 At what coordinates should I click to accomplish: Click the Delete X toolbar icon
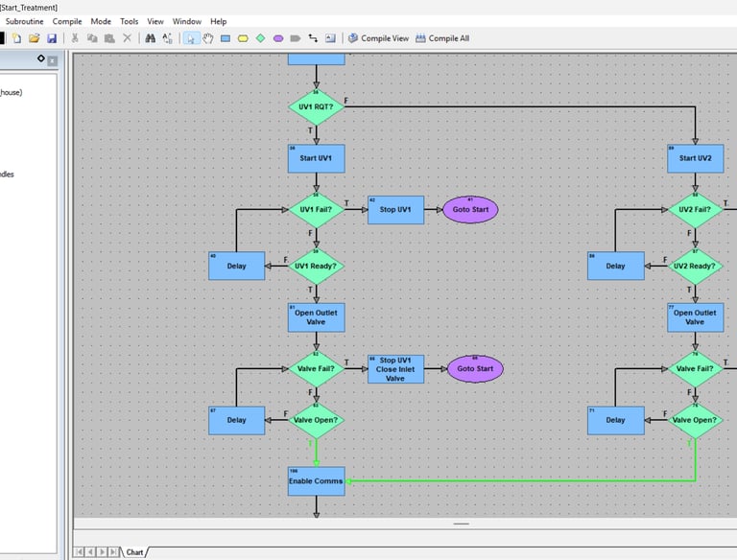click(127, 38)
